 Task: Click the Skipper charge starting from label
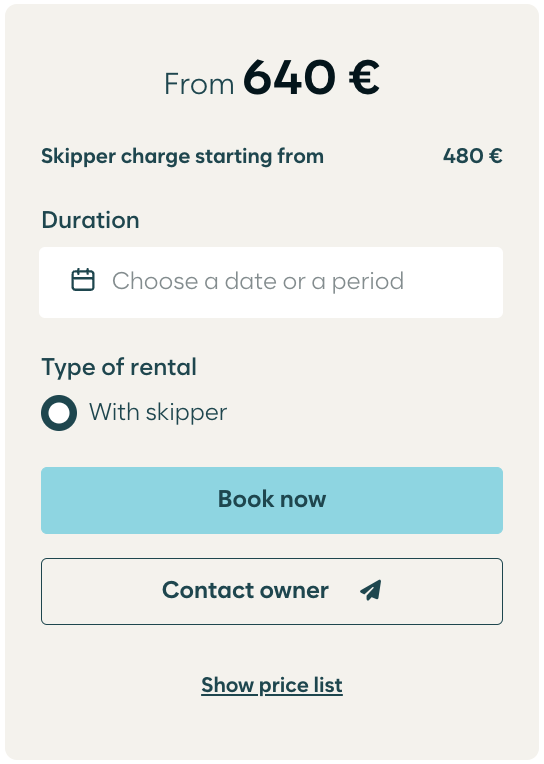coord(182,157)
